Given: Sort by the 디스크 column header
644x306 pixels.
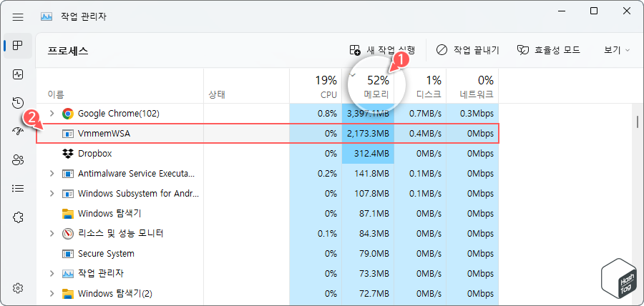Looking at the screenshot, I should (420, 86).
